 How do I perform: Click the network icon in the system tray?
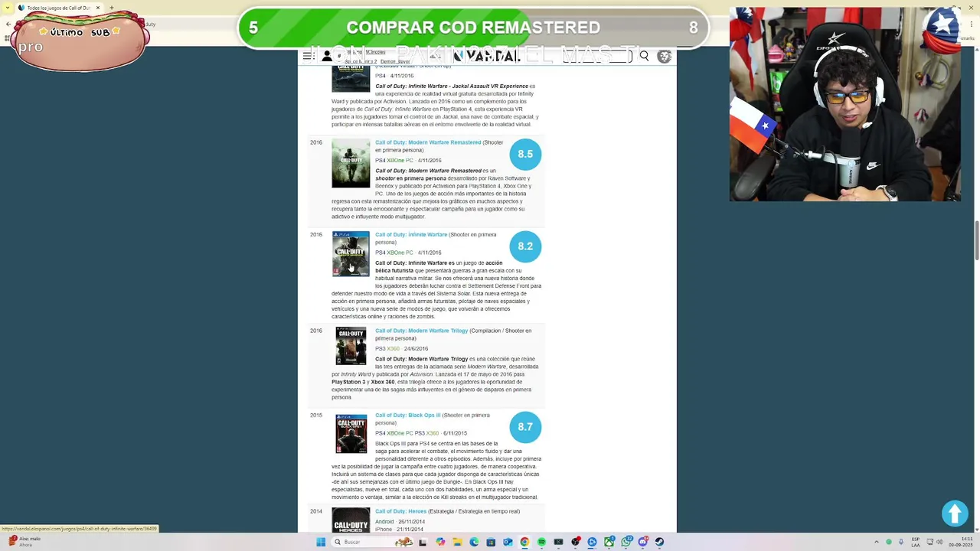click(x=929, y=542)
